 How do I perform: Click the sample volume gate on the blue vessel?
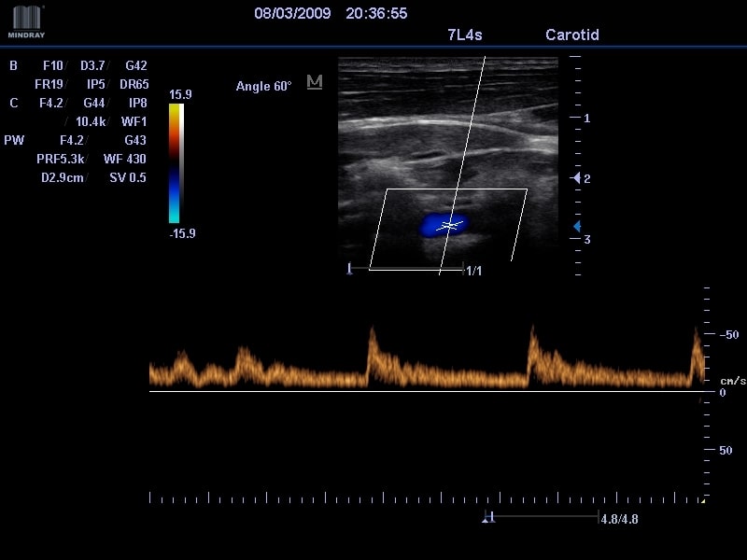450,225
